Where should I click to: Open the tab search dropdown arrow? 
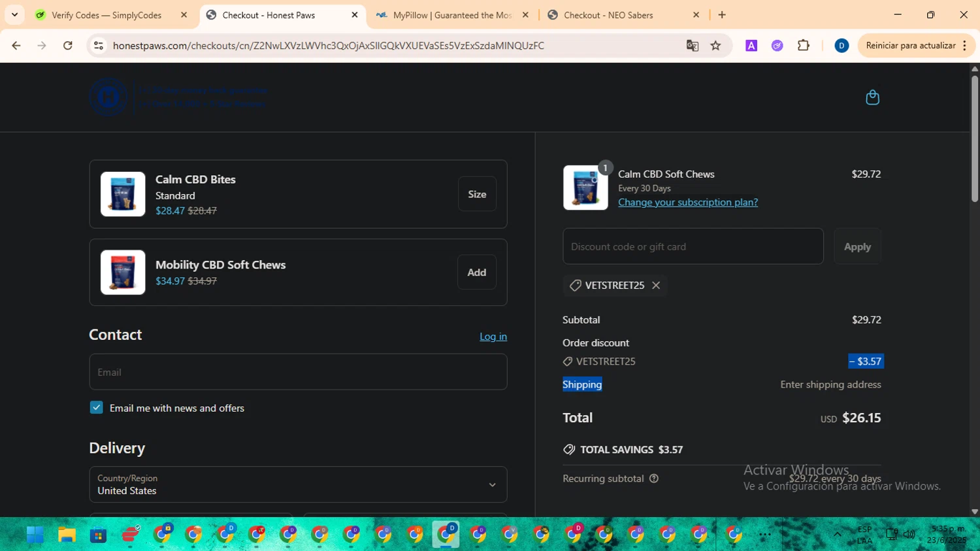coord(14,15)
